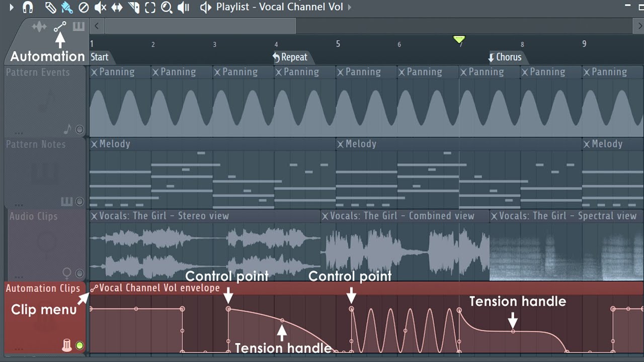Select the Zoom magnifier tool
This screenshot has height=362, width=644.
[167, 7]
